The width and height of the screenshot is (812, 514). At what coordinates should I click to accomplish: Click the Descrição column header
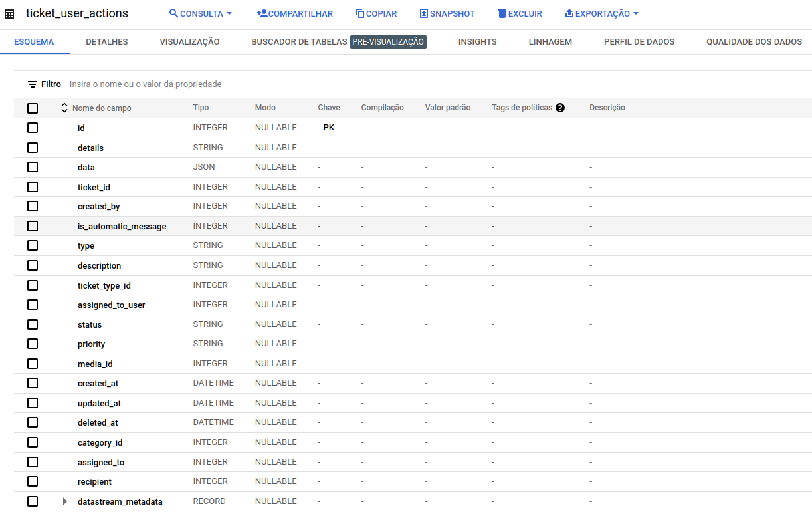pyautogui.click(x=607, y=108)
